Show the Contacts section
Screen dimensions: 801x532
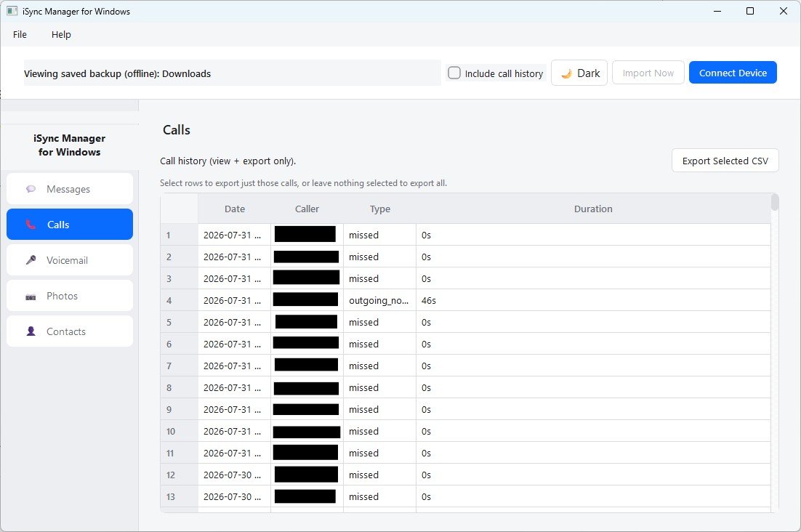(70, 331)
